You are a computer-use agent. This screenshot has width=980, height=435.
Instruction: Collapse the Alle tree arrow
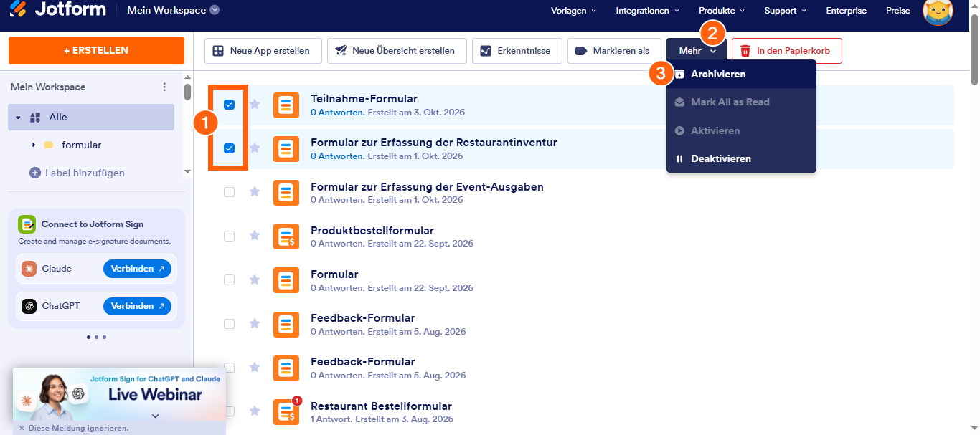[x=18, y=117]
